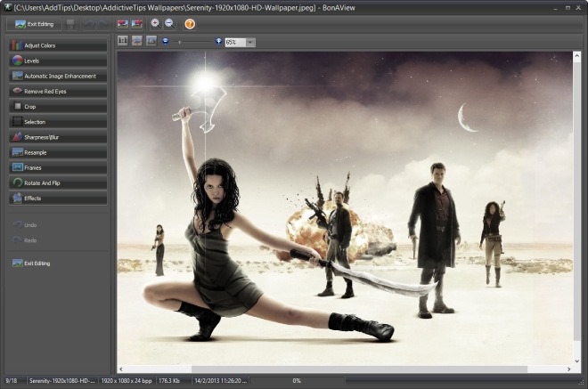Click the 9/18 image counter in status bar

point(12,381)
